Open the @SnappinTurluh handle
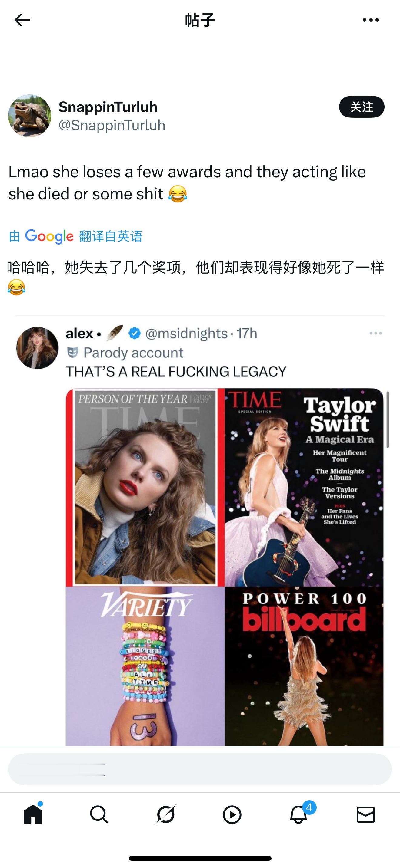The width and height of the screenshot is (400, 868). click(x=112, y=125)
